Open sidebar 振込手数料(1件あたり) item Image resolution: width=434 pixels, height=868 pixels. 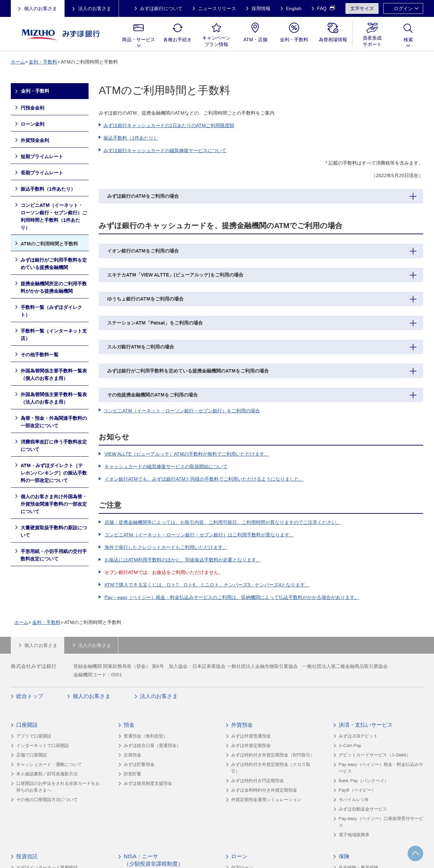coord(50,189)
